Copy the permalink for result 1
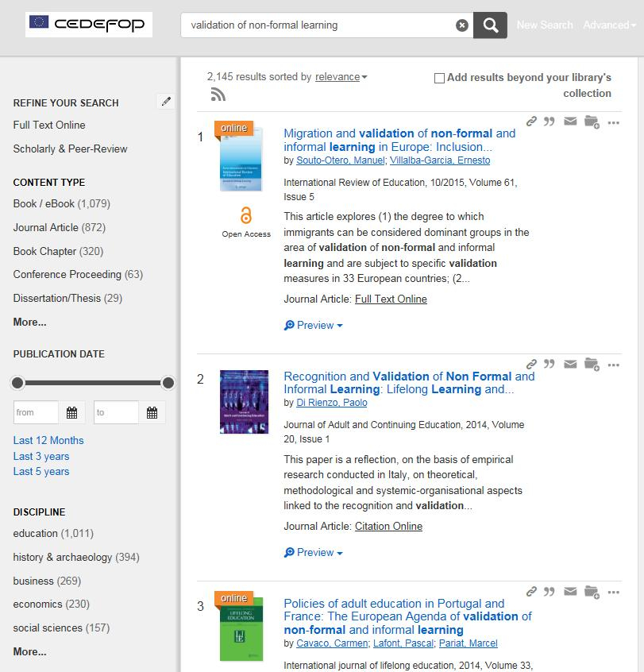The height and width of the screenshot is (672, 644). tap(530, 122)
